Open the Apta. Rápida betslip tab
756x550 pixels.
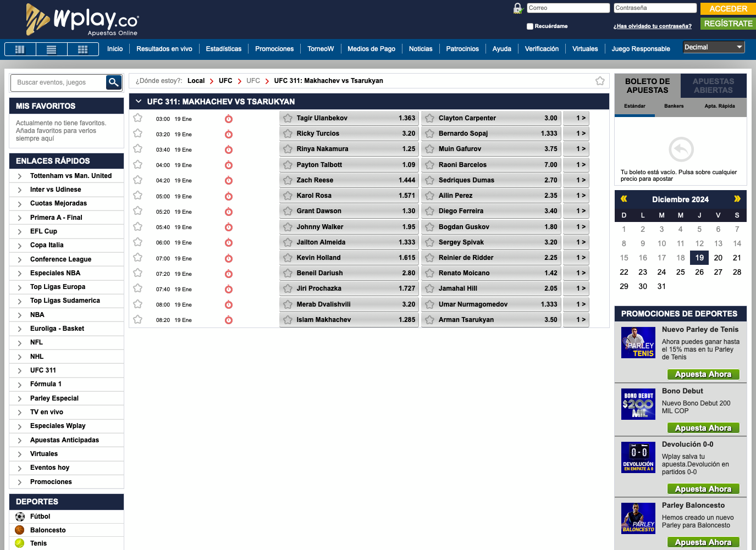tap(720, 106)
